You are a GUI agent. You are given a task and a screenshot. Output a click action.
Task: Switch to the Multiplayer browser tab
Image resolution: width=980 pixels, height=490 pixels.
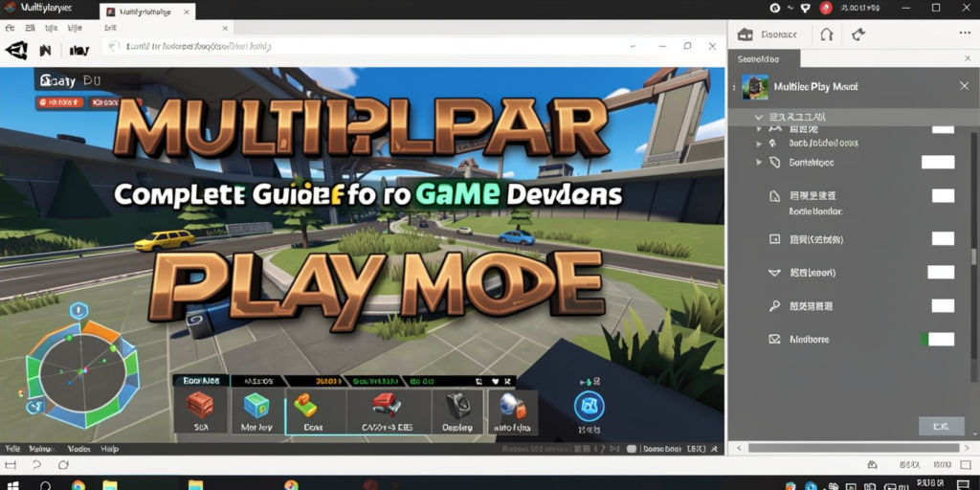[x=147, y=11]
